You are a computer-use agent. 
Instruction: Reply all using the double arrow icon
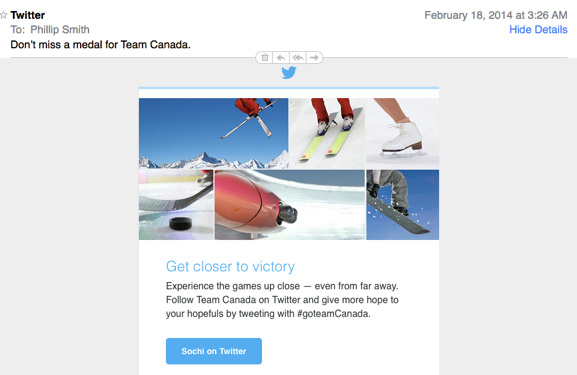pyautogui.click(x=298, y=57)
